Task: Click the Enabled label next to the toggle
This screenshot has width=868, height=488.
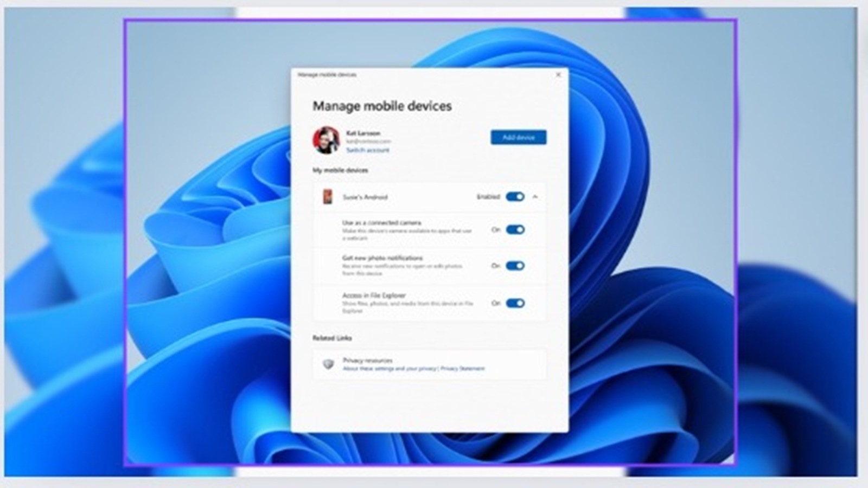Action: 490,197
